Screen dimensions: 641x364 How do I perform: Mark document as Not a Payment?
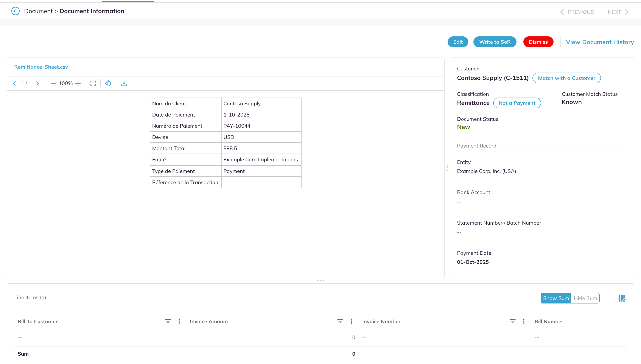517,103
